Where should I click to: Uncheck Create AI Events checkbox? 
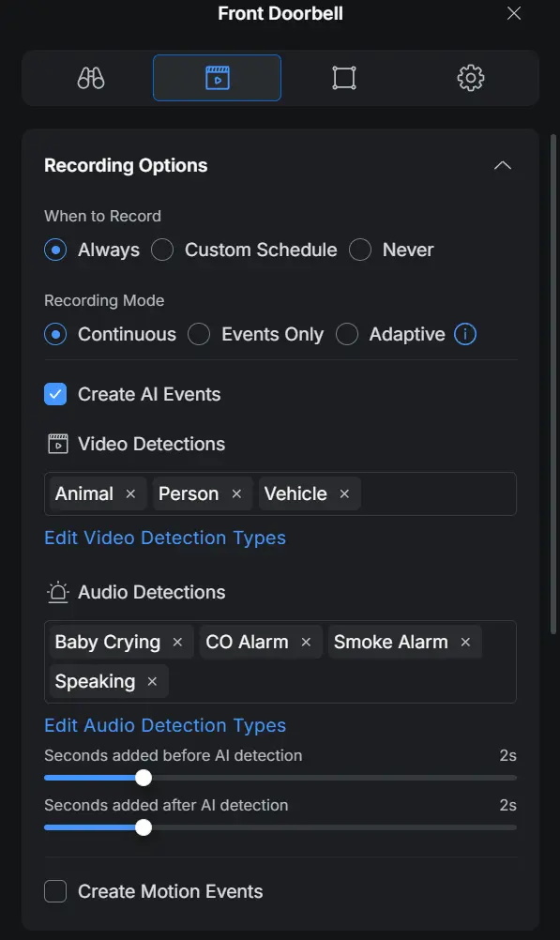[x=55, y=394]
